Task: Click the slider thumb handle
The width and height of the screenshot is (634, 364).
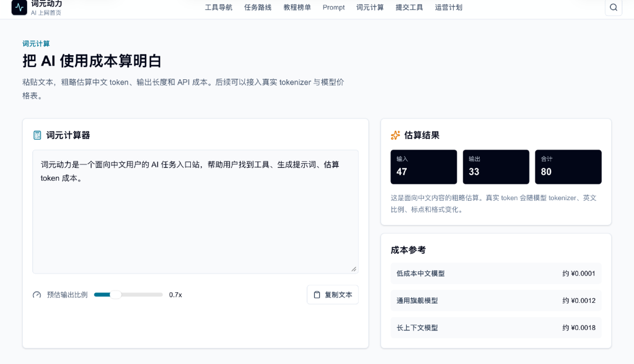Action: pos(116,295)
